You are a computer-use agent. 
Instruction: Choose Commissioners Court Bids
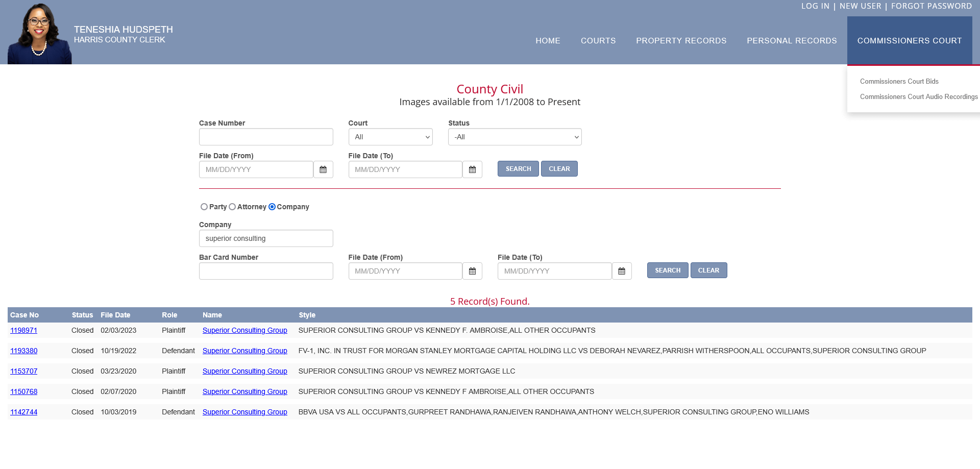point(899,81)
